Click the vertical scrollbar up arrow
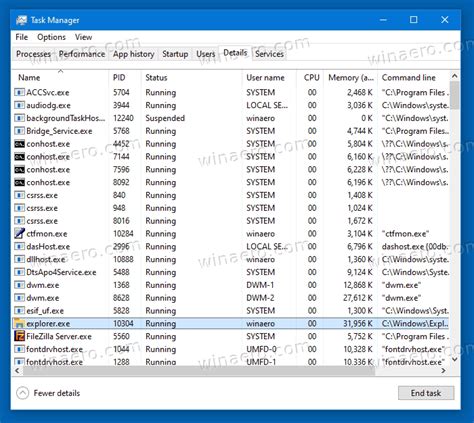This screenshot has width=474, height=423. pyautogui.click(x=455, y=76)
